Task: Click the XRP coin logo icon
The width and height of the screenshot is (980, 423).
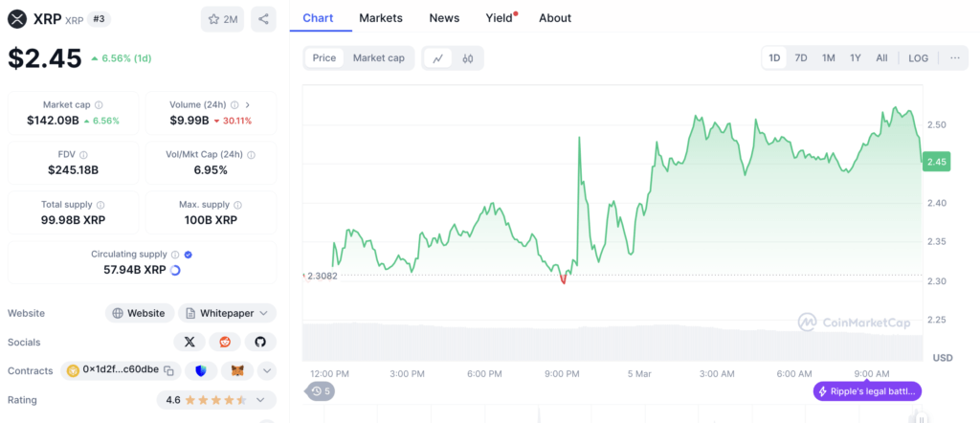Action: 17,19
